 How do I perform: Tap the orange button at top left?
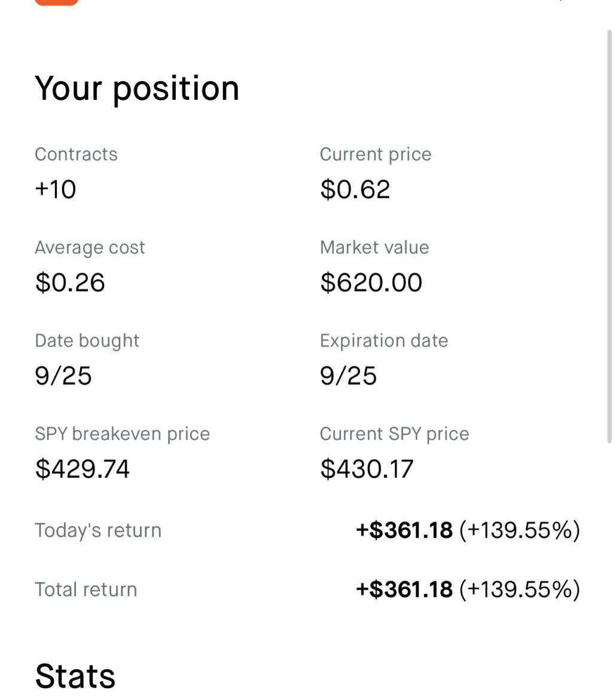pos(56,2)
